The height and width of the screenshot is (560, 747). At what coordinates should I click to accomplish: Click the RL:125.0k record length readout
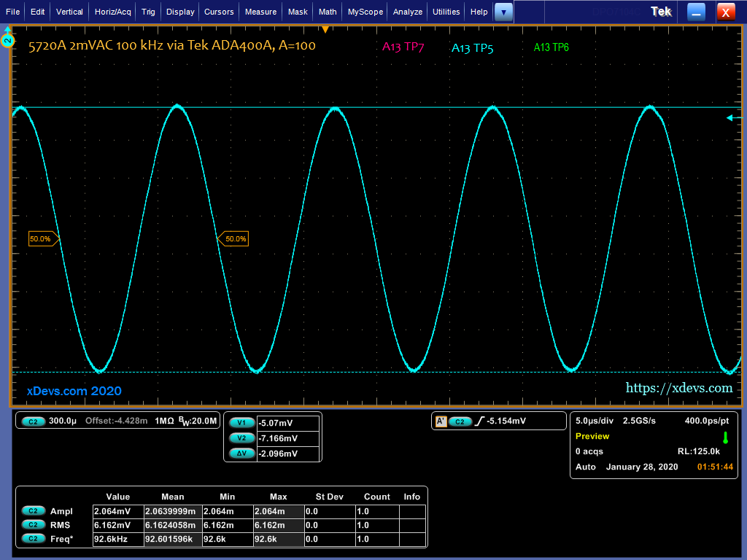click(x=698, y=451)
